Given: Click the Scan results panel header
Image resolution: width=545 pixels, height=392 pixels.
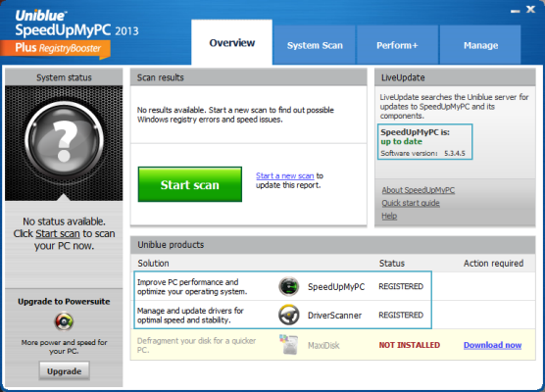Looking at the screenshot, I should pos(249,77).
